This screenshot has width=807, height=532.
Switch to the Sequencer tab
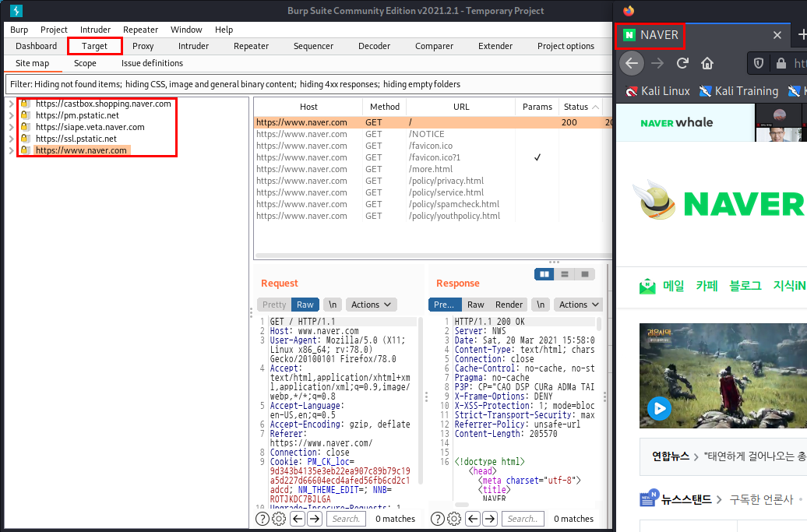coord(313,46)
